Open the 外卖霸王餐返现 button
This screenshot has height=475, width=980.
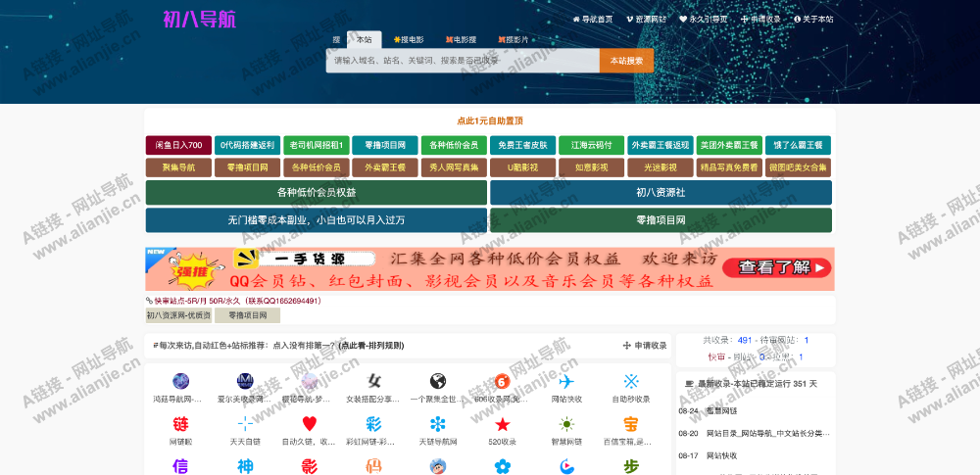click(x=661, y=145)
